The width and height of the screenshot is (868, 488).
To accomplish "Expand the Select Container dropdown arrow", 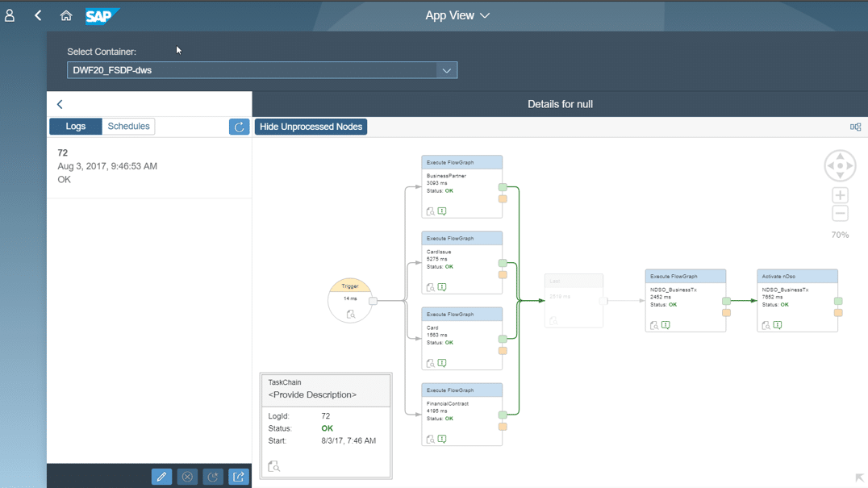I will tap(446, 70).
